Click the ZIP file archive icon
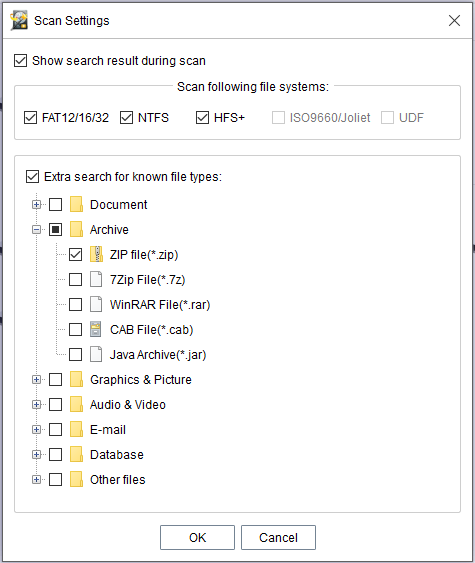 [96, 254]
